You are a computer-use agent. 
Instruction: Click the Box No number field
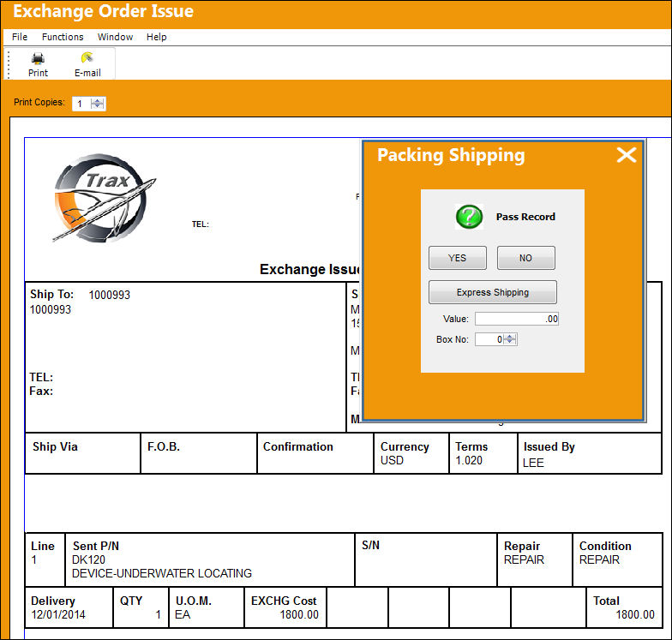point(489,339)
